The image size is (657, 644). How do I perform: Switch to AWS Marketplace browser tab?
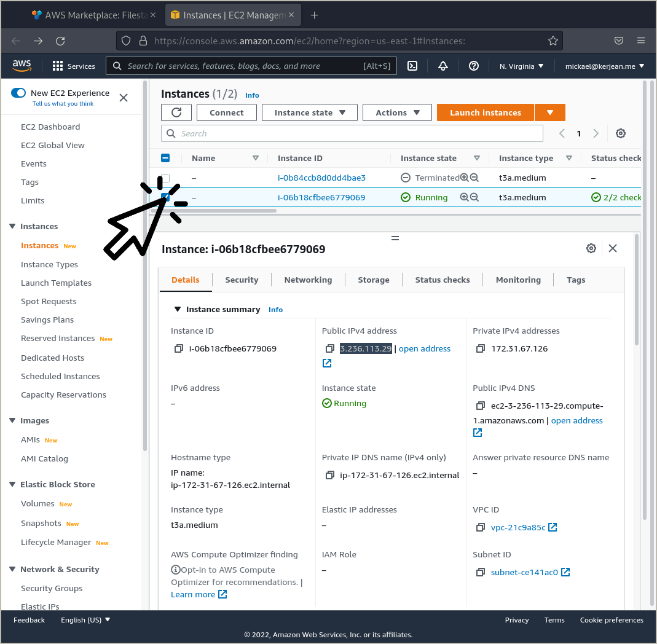pyautogui.click(x=93, y=15)
